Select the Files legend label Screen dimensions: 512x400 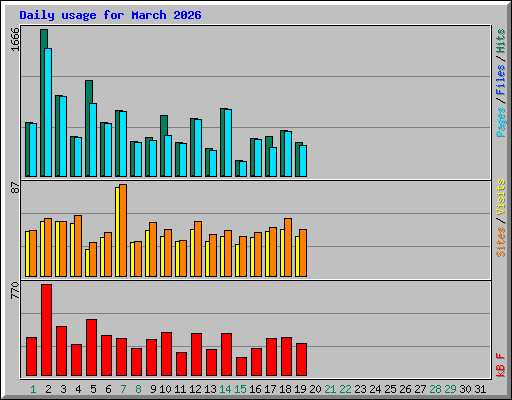coord(501,80)
